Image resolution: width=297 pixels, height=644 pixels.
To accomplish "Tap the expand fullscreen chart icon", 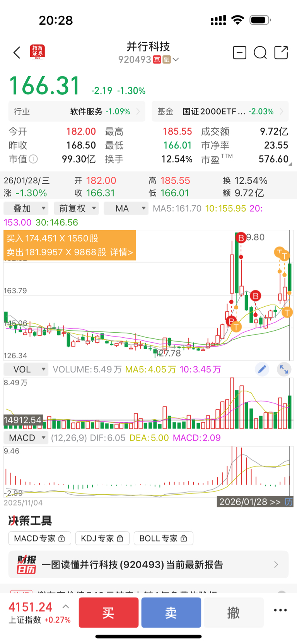I will click(x=284, y=369).
